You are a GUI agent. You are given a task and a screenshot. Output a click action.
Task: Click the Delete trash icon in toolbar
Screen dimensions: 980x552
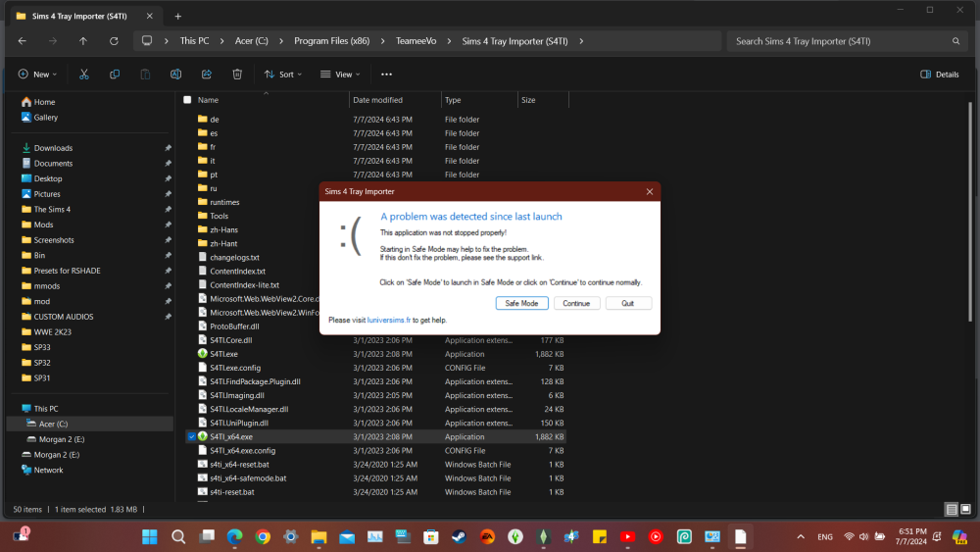point(237,75)
